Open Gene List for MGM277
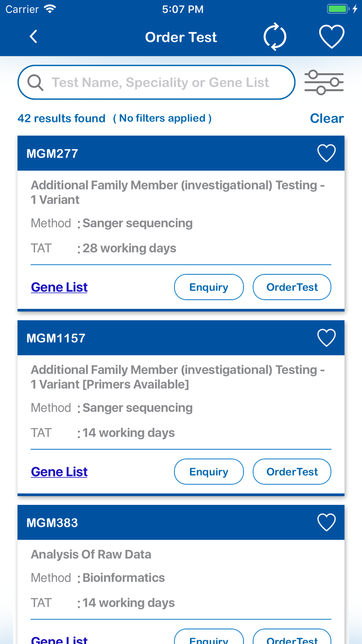Viewport: 362px width, 644px height. (x=59, y=287)
